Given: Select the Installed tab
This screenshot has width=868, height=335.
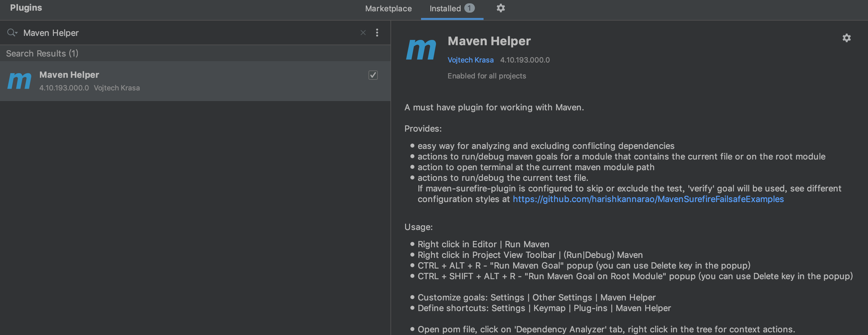Looking at the screenshot, I should [445, 8].
